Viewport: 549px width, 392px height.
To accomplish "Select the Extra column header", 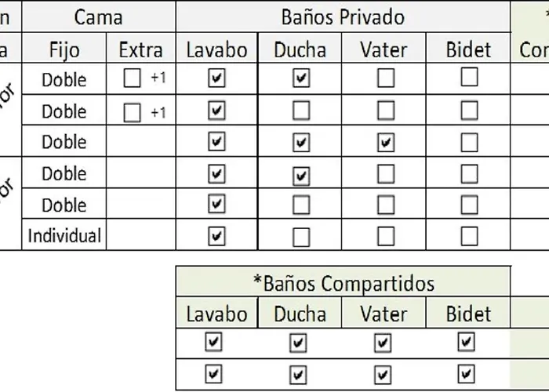I will tap(141, 50).
